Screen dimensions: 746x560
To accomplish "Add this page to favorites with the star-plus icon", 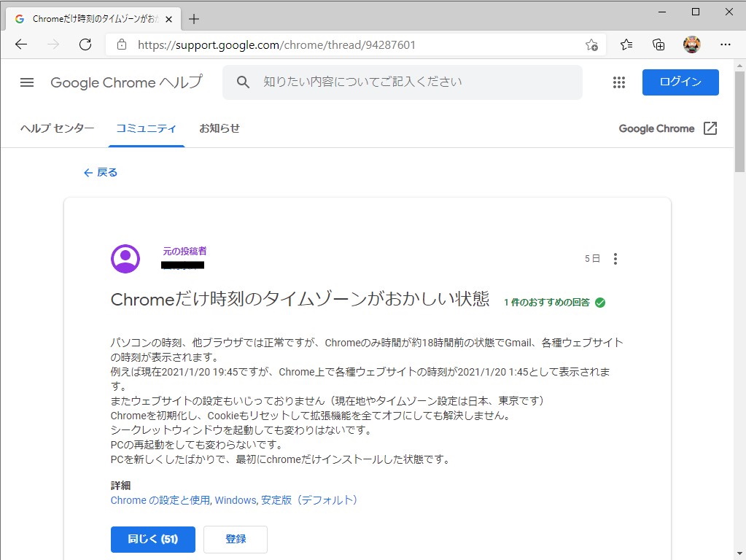I will point(591,44).
